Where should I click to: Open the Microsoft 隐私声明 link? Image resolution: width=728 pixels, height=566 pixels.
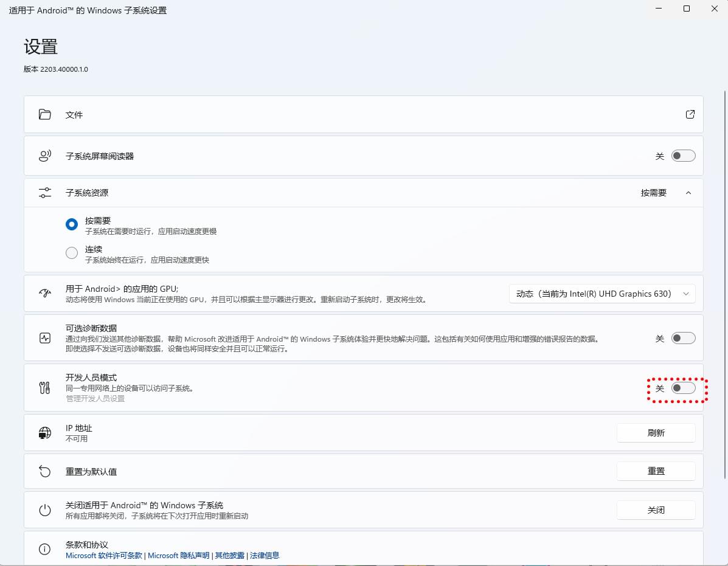178,556
